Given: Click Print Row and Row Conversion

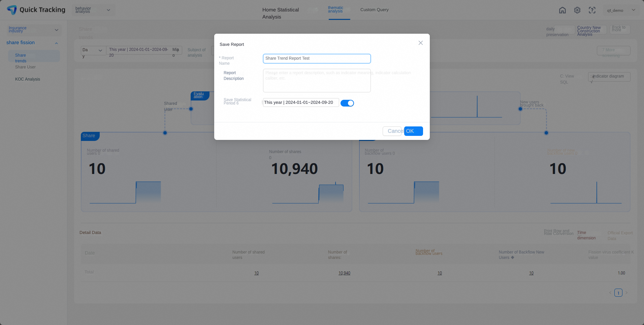Looking at the screenshot, I should pyautogui.click(x=558, y=232).
